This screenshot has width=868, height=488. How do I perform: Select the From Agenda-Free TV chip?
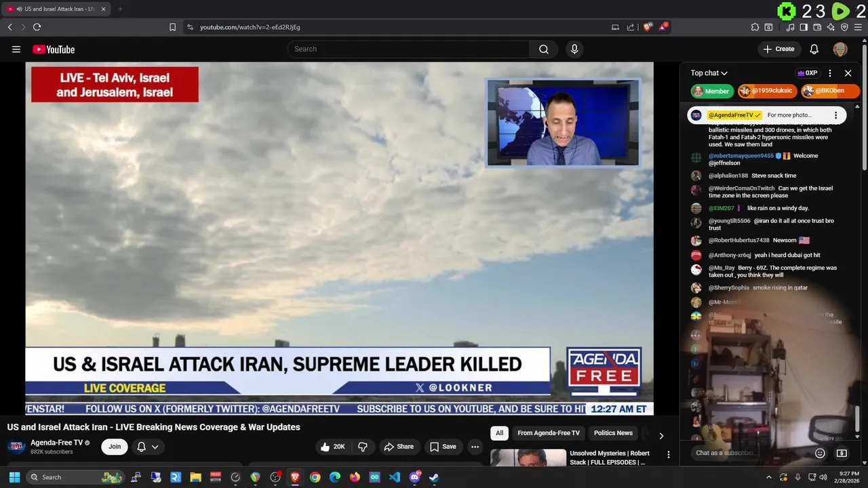(x=549, y=433)
